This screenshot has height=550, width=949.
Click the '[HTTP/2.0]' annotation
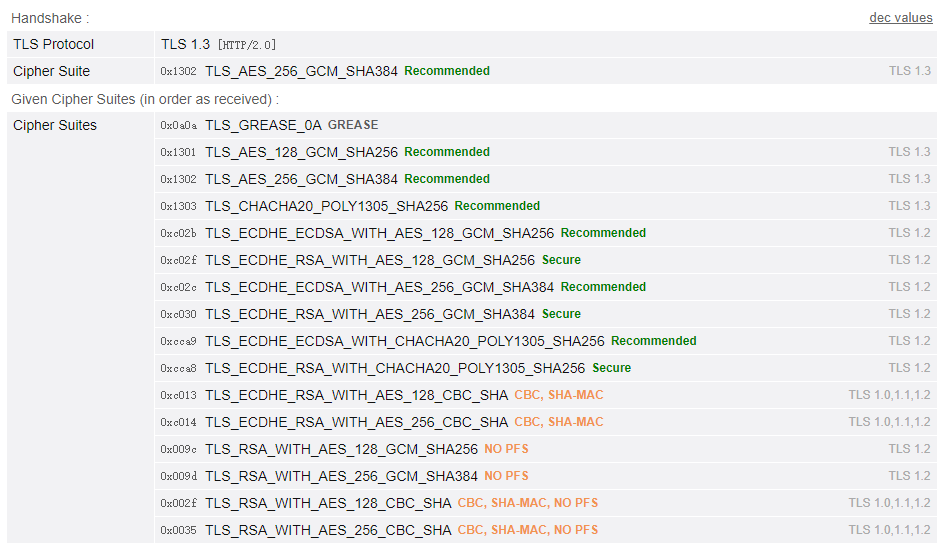(x=247, y=45)
